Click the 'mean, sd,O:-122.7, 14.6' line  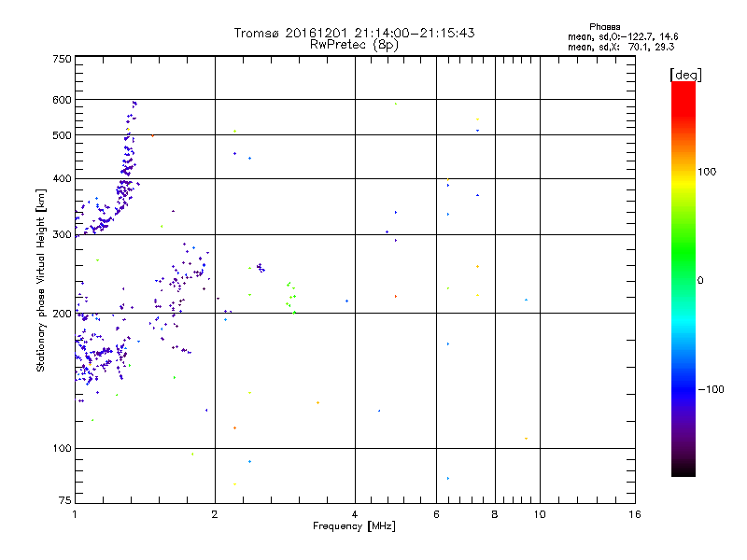(x=623, y=36)
